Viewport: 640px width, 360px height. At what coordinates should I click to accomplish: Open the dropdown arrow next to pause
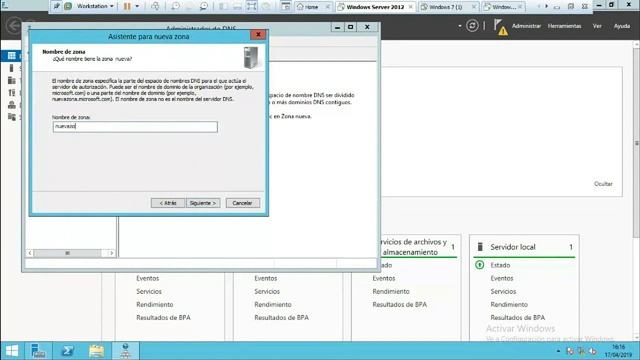point(137,7)
